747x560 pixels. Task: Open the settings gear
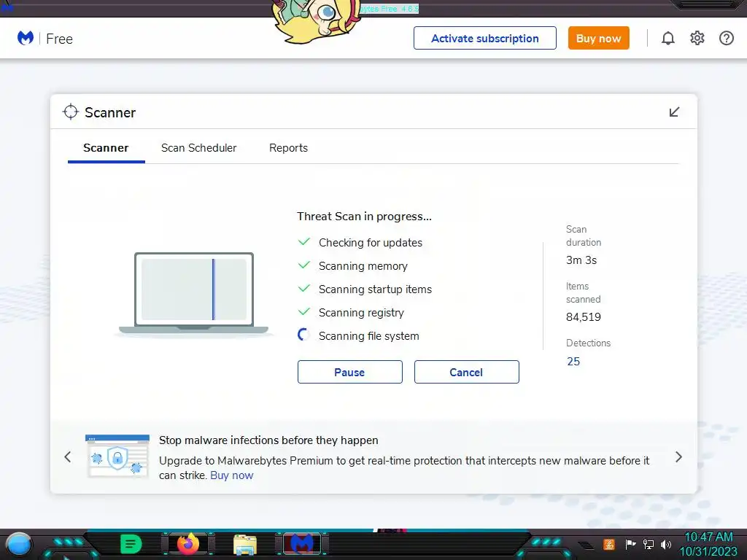coord(697,38)
